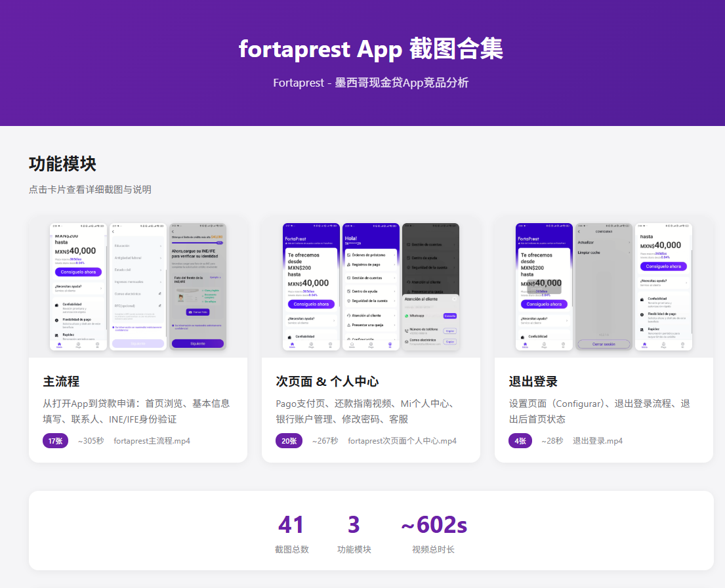The height and width of the screenshot is (588, 725).
Task: Click the 20张 badge
Action: tap(289, 441)
